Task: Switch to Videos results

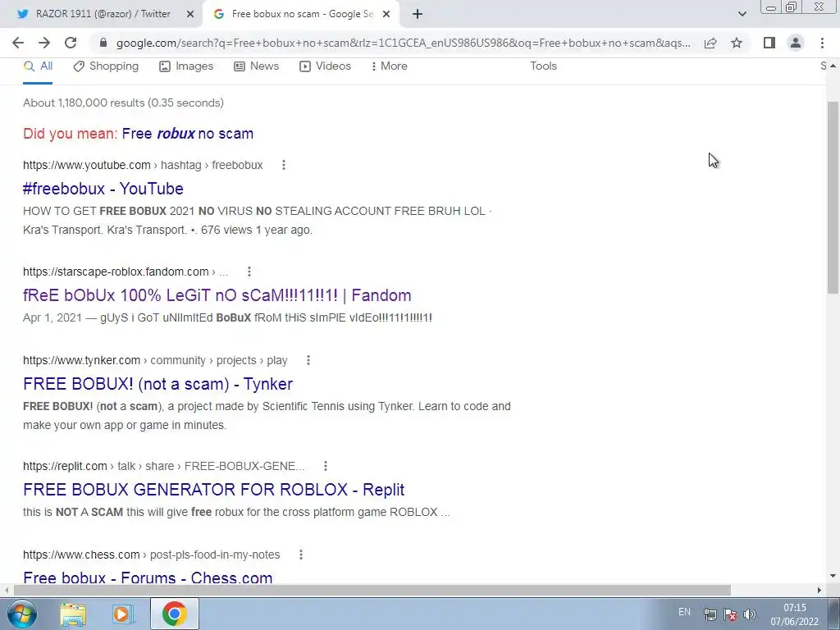Action: point(325,66)
